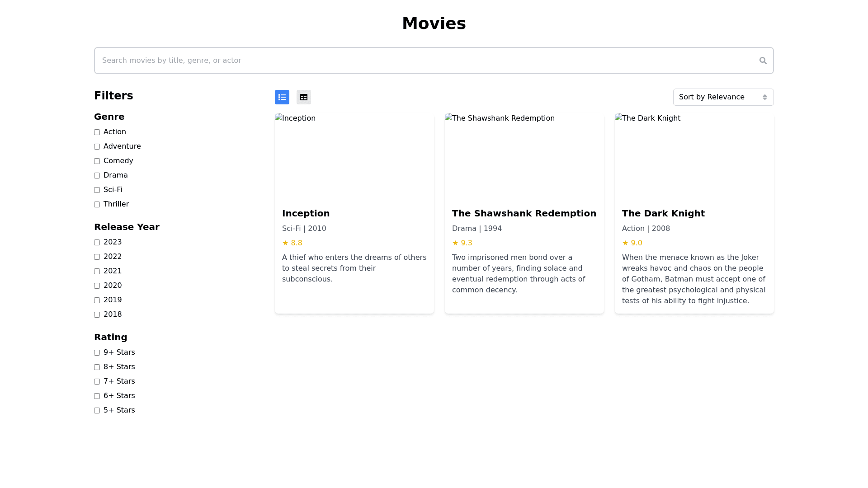868x488 pixels.
Task: Enable the Sci-Fi genre checkbox
Action: click(x=97, y=190)
